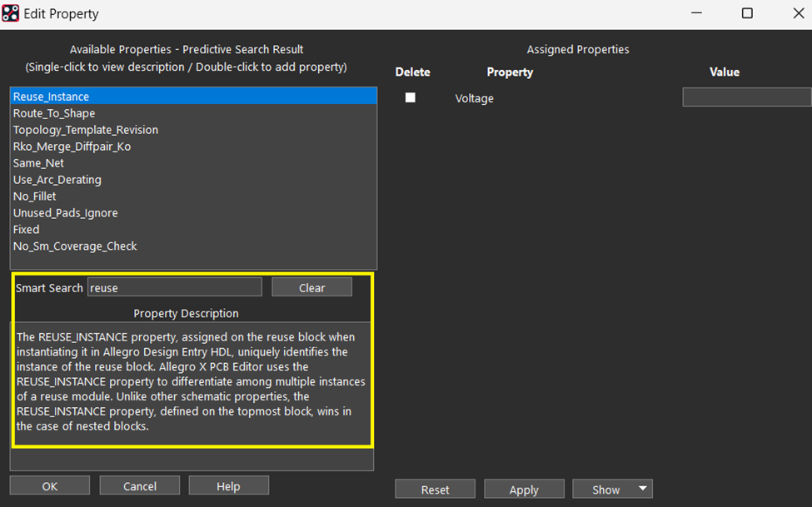Open the Show dropdown arrow

tap(641, 490)
